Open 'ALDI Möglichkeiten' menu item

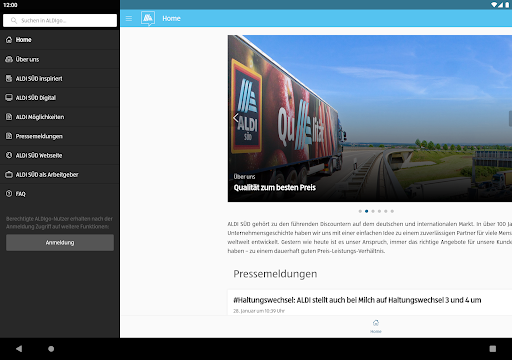(60, 117)
